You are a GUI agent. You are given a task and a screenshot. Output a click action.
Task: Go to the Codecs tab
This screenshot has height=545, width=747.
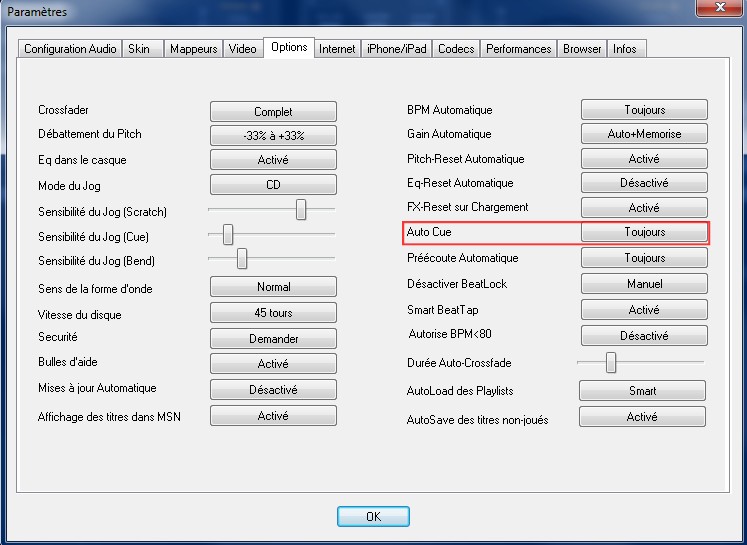(x=456, y=49)
